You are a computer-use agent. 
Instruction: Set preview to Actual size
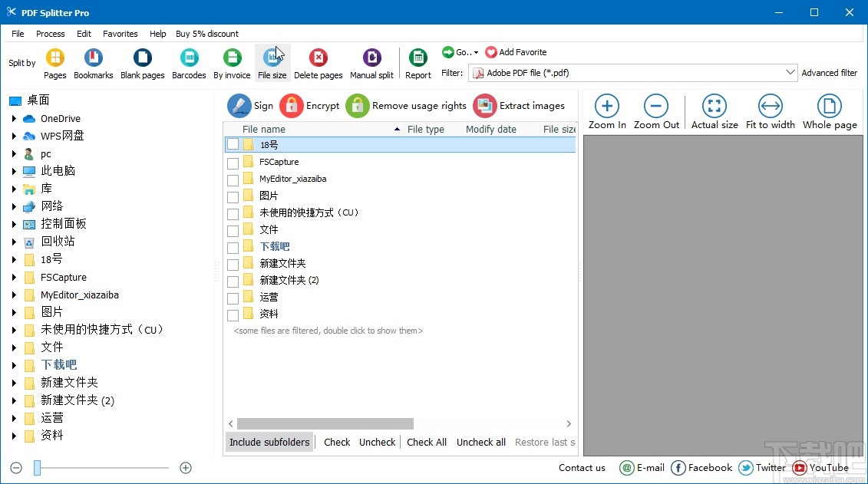714,112
